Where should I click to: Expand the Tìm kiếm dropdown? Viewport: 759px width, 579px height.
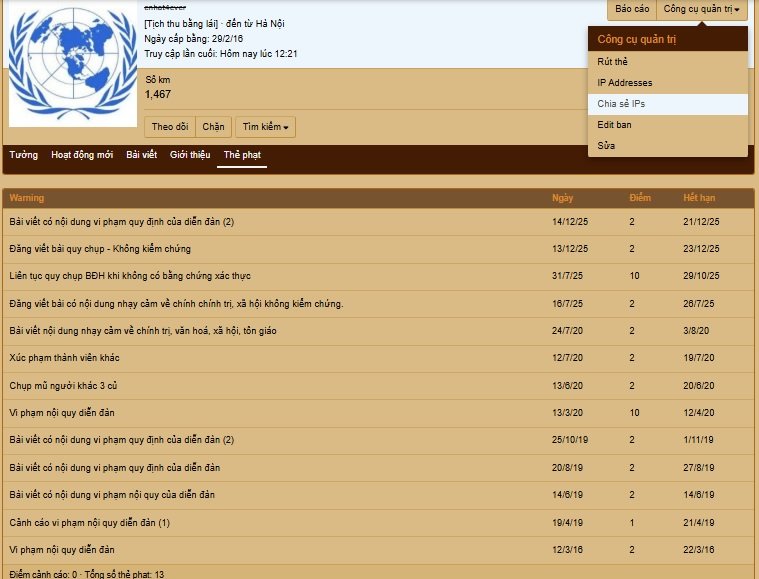265,127
